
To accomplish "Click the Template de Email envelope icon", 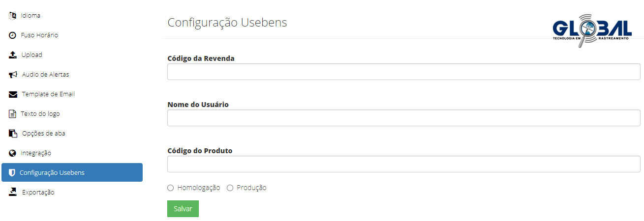I will pos(13,94).
